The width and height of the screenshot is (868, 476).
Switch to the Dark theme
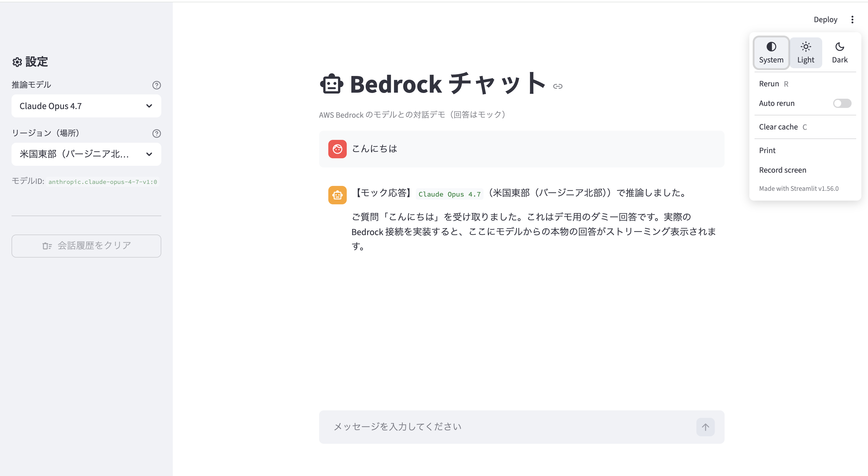coord(839,52)
